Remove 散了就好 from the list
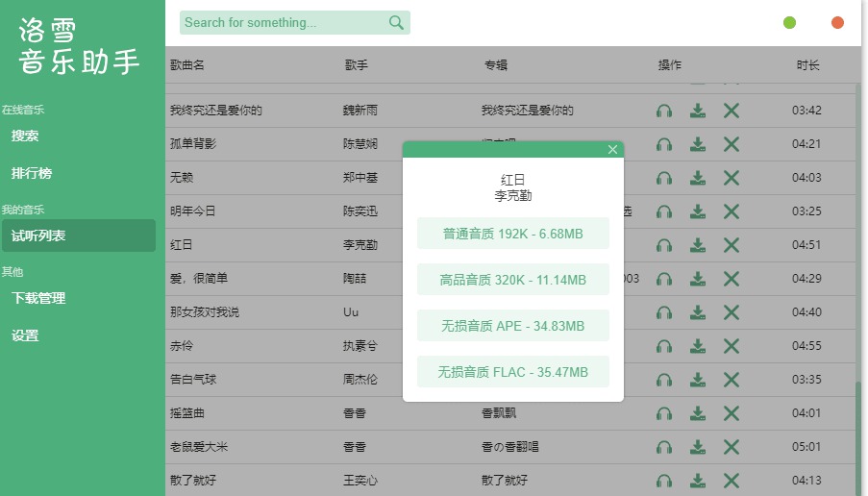Viewport: 868px width, 496px height. (732, 481)
